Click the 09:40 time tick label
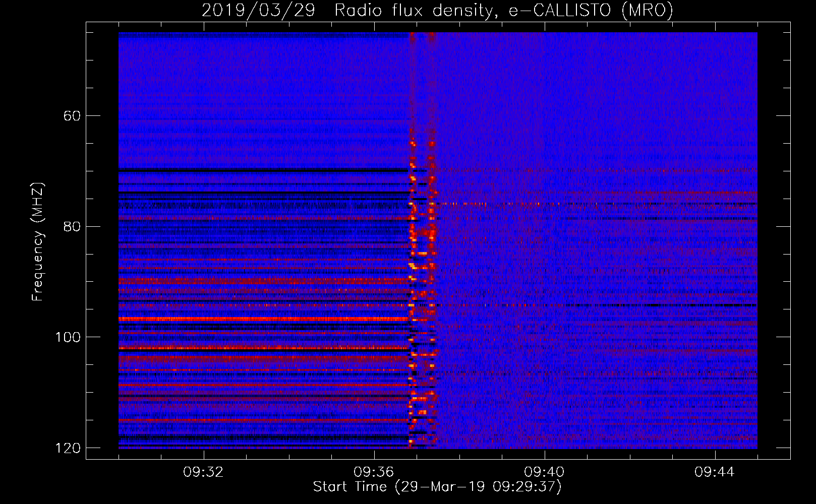816x504 pixels. 544,472
